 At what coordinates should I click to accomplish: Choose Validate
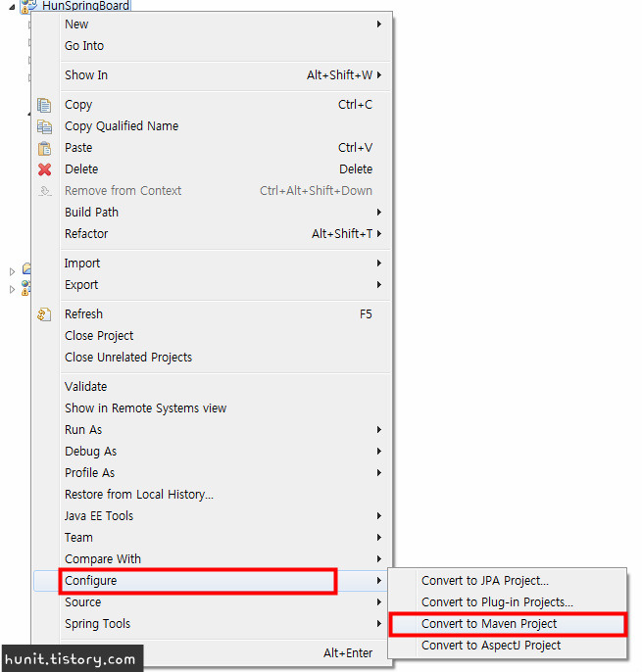pyautogui.click(x=213, y=387)
